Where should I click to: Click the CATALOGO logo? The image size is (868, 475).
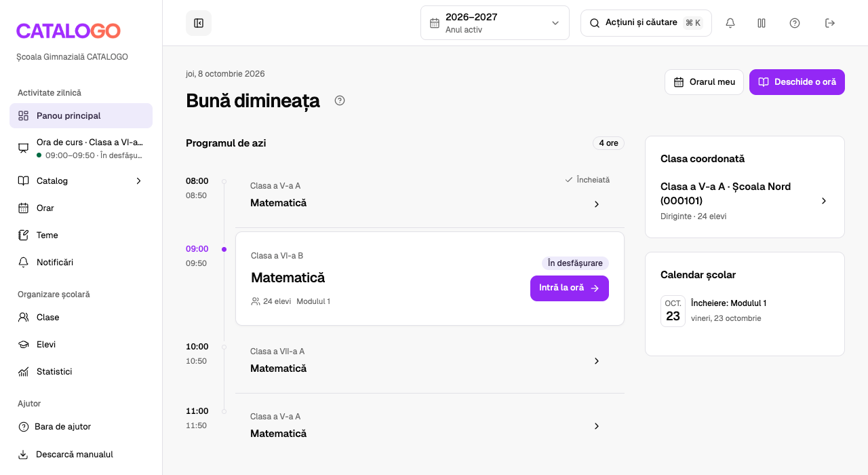[x=68, y=31]
